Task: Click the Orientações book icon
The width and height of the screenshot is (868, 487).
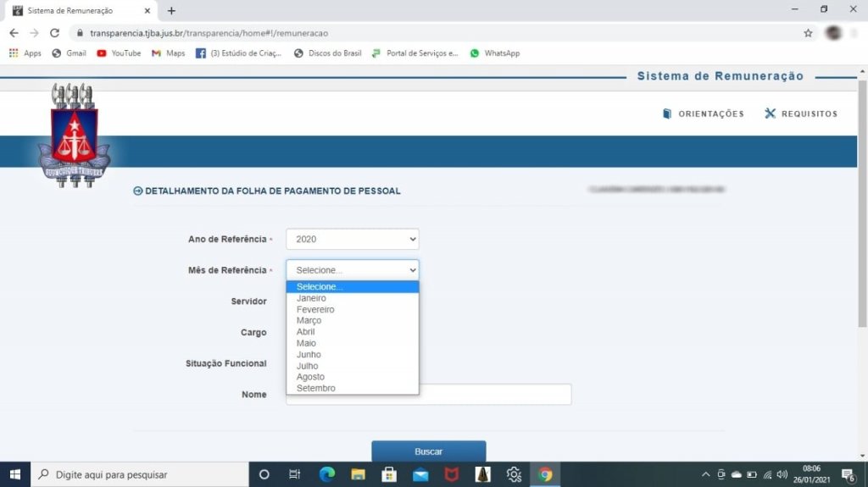Action: (x=667, y=113)
